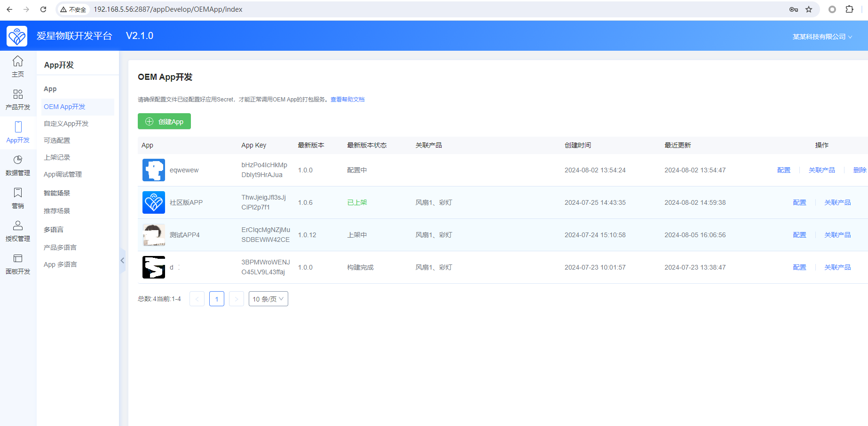Click App Key ThwJjeigJfl3sJj cell
This screenshot has height=426, width=868.
point(264,202)
